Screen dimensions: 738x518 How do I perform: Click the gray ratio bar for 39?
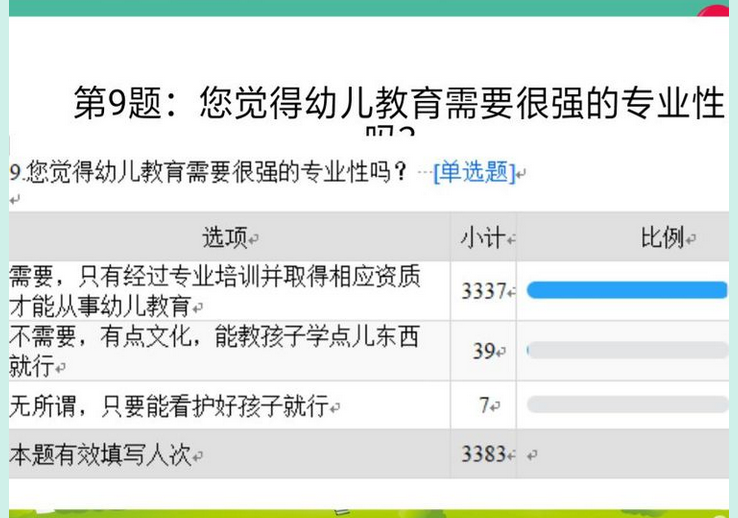(x=627, y=350)
